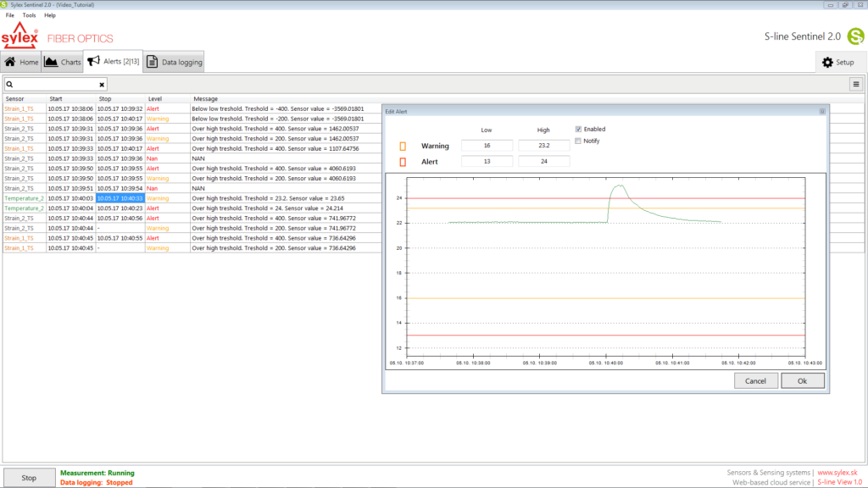Select the highlighted stop time 10.05.17 10:40:33
This screenshot has width=868, height=488.
120,198
